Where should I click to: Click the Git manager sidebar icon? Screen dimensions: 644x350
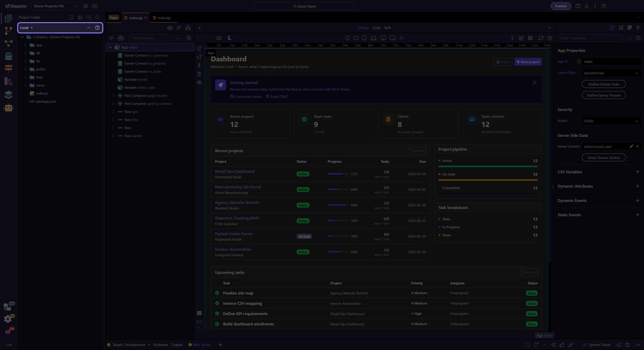(x=9, y=31)
